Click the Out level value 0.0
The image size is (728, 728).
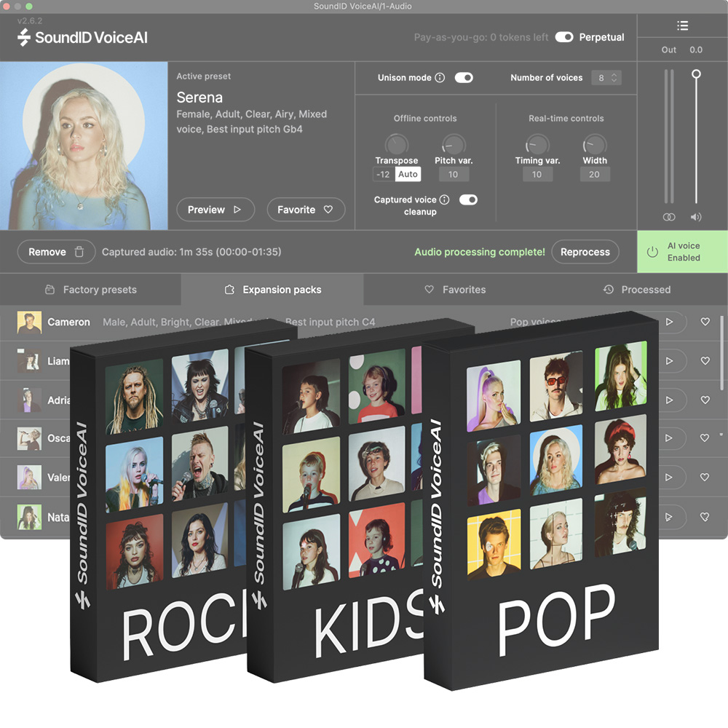695,50
